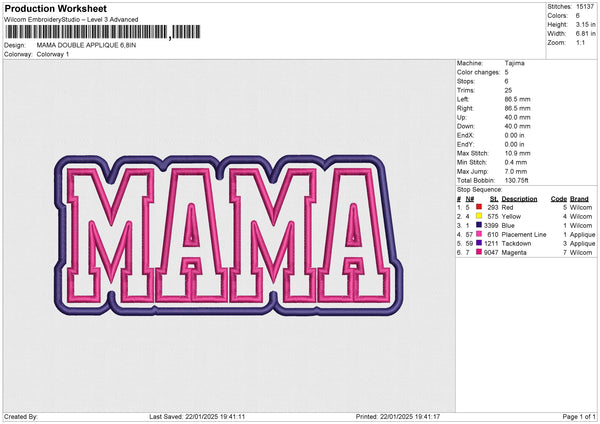Select the 'Red' description in row 1
Image resolution: width=600 pixels, height=424 pixels.
tap(507, 207)
